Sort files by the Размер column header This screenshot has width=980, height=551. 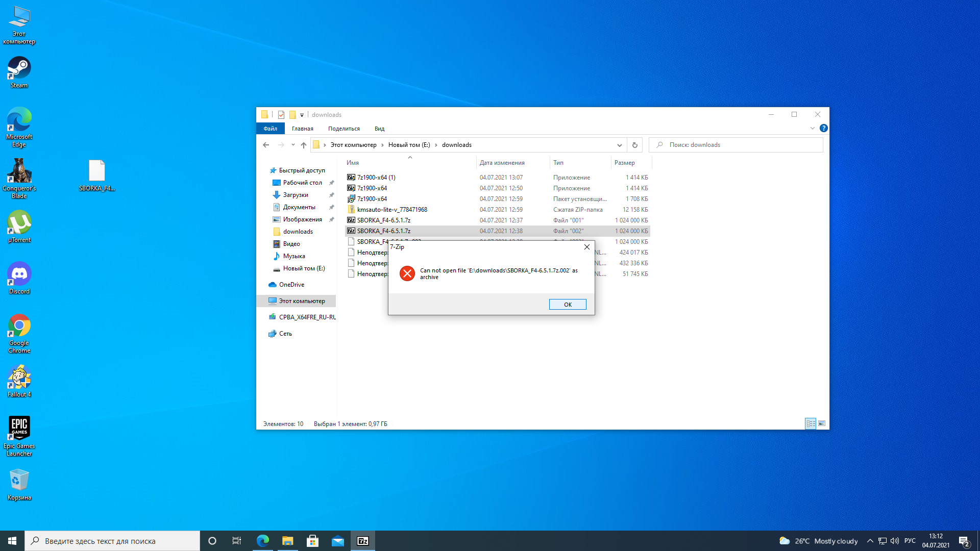[624, 163]
